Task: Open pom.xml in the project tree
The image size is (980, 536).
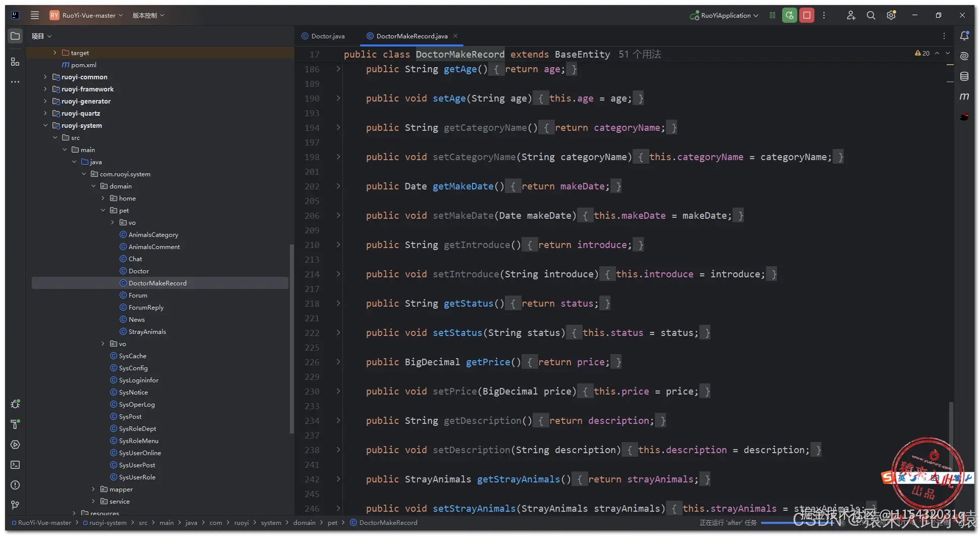Action: click(x=79, y=65)
